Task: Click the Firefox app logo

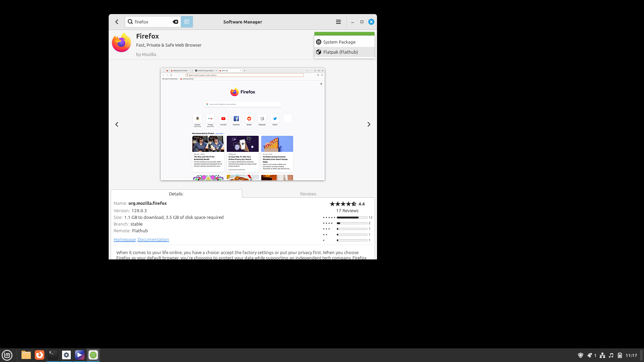Action: 121,43
